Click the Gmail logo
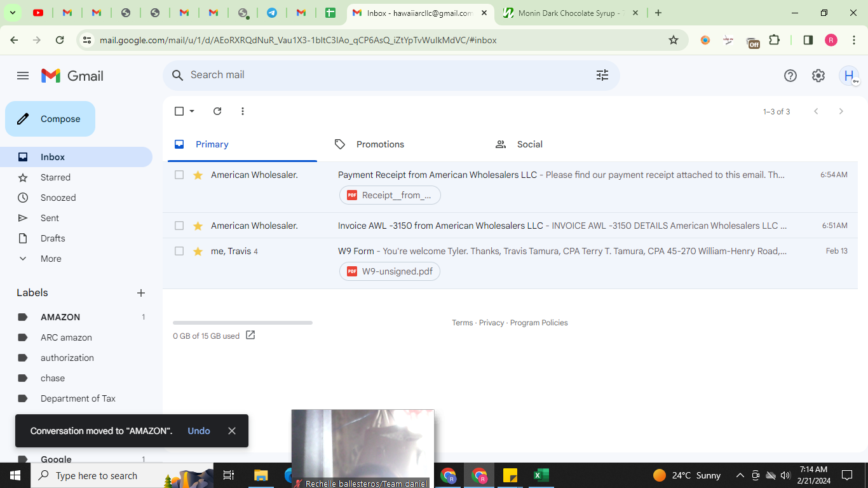 [72, 76]
